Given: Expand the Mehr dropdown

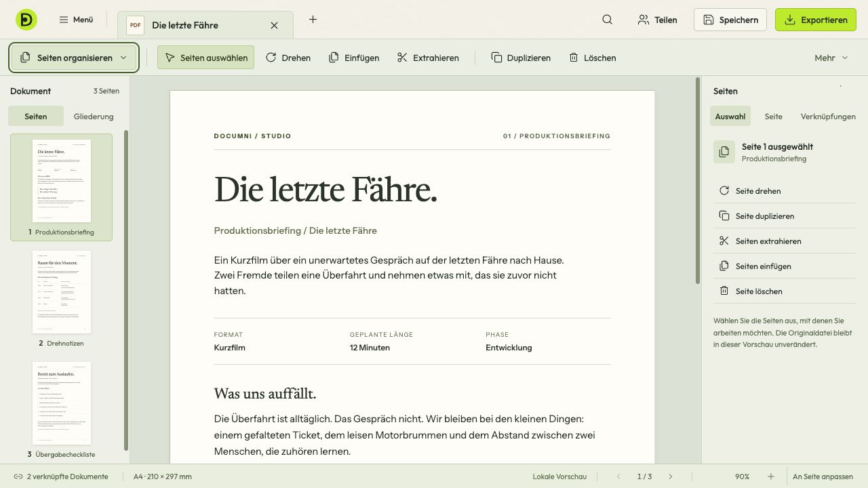Looking at the screenshot, I should point(831,58).
